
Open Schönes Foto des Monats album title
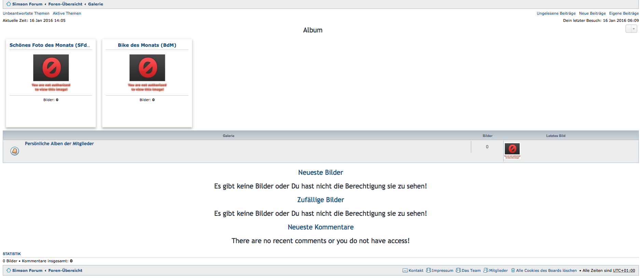pos(50,45)
